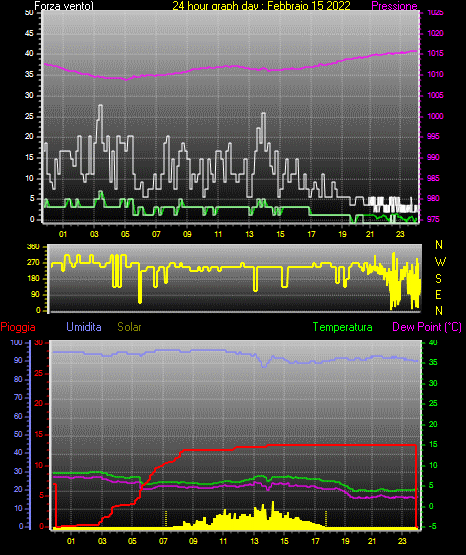The width and height of the screenshot is (466, 555).
Task: Click the magenta '980' pressure axis value
Action: coord(433,198)
